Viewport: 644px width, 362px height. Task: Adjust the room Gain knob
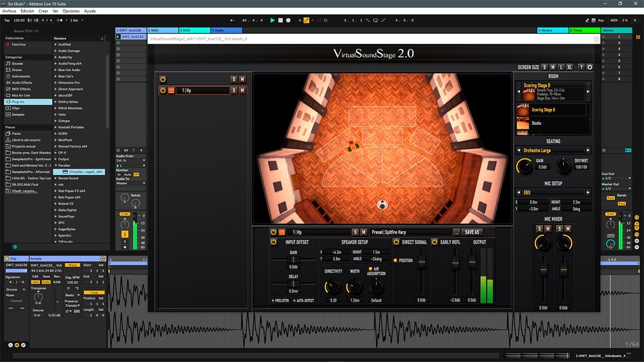tap(524, 166)
